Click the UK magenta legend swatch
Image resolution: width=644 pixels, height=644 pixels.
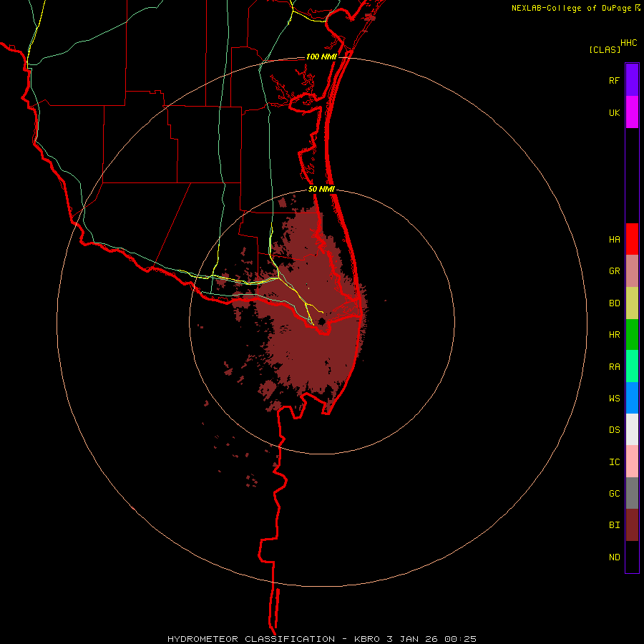(632, 112)
